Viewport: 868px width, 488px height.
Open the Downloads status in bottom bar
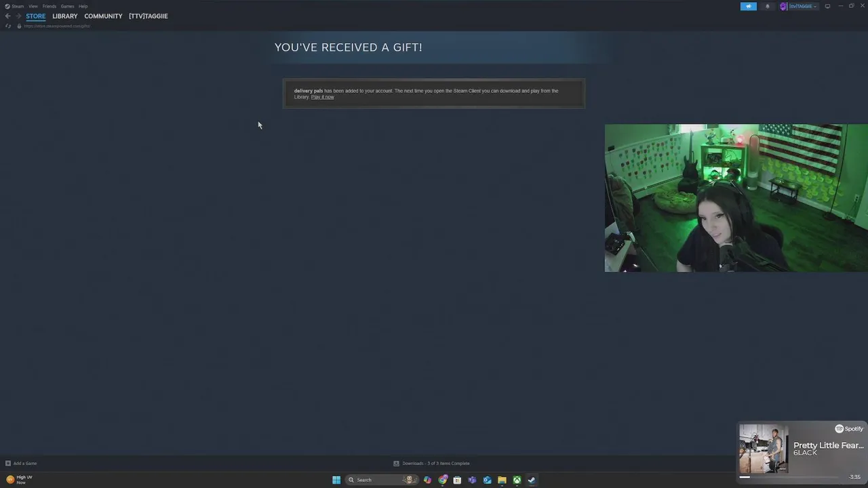tap(431, 464)
